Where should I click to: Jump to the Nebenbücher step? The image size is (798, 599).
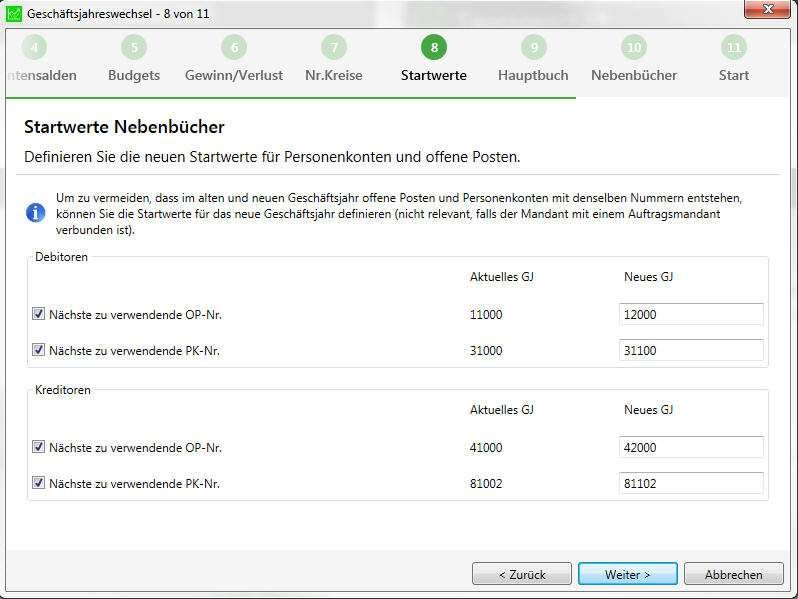[x=634, y=75]
